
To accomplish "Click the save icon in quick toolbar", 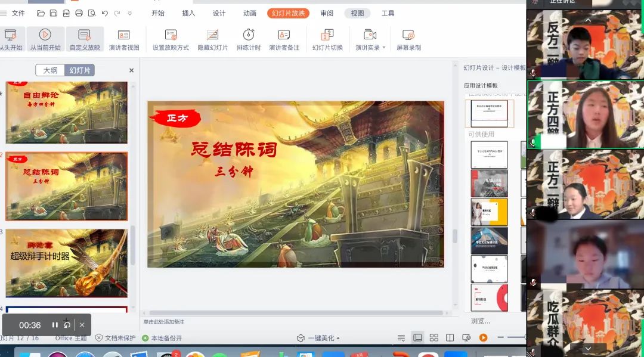I will pyautogui.click(x=54, y=13).
